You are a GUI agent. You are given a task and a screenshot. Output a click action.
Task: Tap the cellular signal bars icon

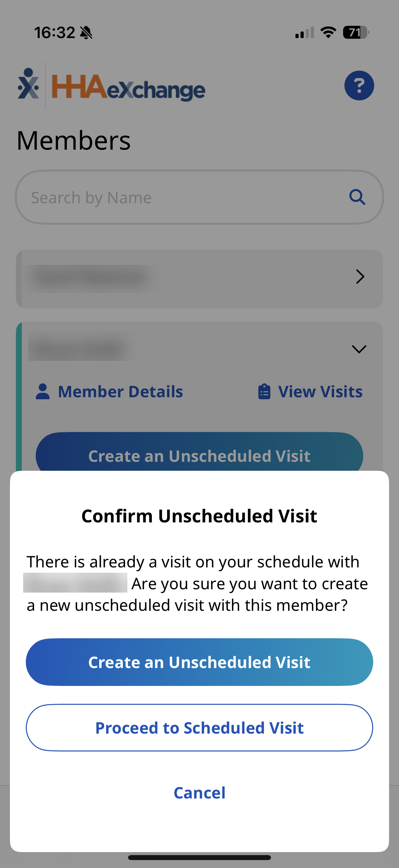click(304, 33)
